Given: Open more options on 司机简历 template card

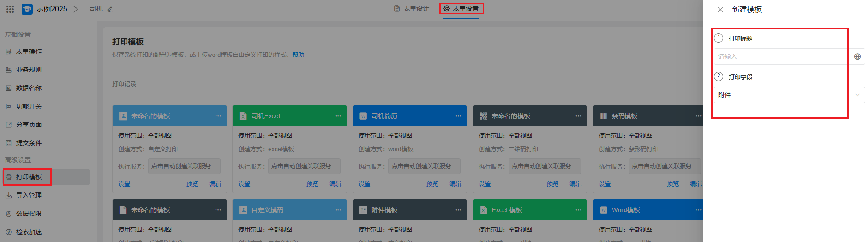Looking at the screenshot, I should (x=458, y=116).
